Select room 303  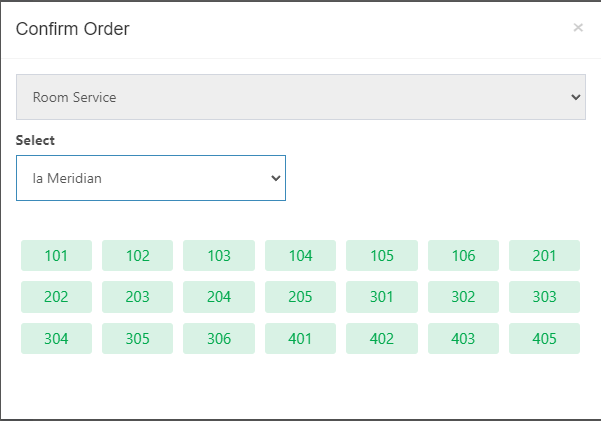click(544, 297)
